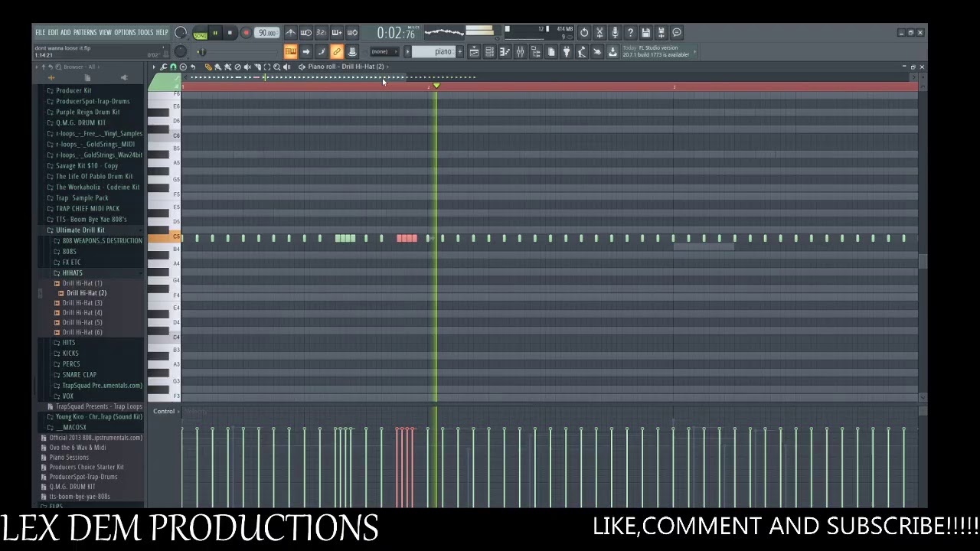980x551 pixels.
Task: Open the FILE menu
Action: click(40, 32)
